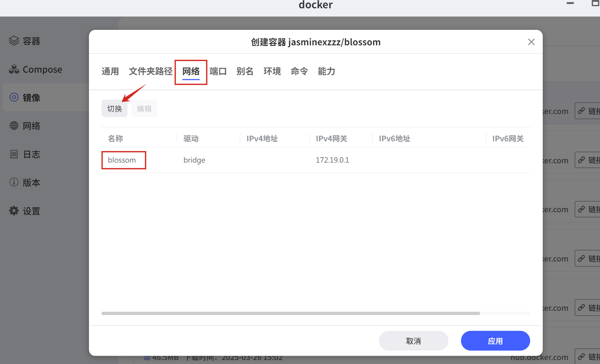
Task: Click the blue 应用 button
Action: point(495,341)
